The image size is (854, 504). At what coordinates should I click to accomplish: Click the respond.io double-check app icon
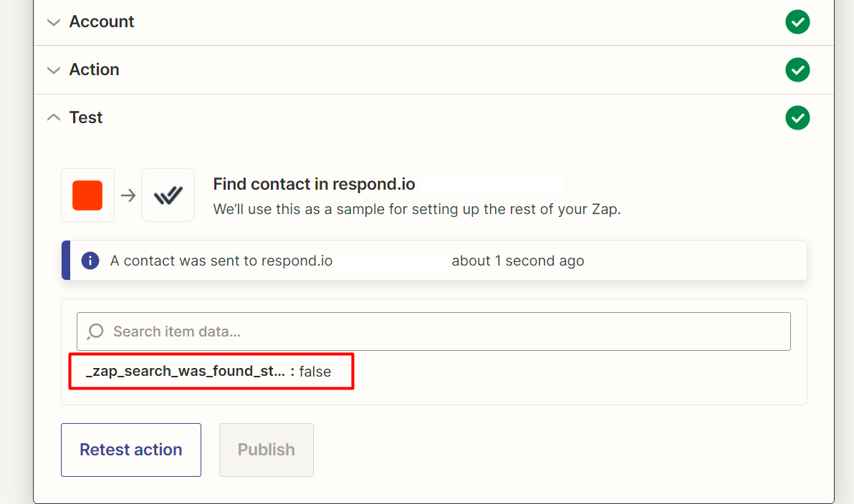(x=168, y=195)
